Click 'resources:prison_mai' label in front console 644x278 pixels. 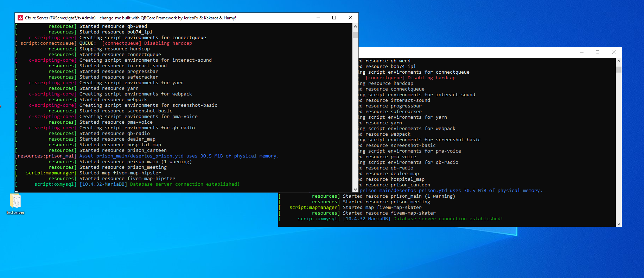46,156
